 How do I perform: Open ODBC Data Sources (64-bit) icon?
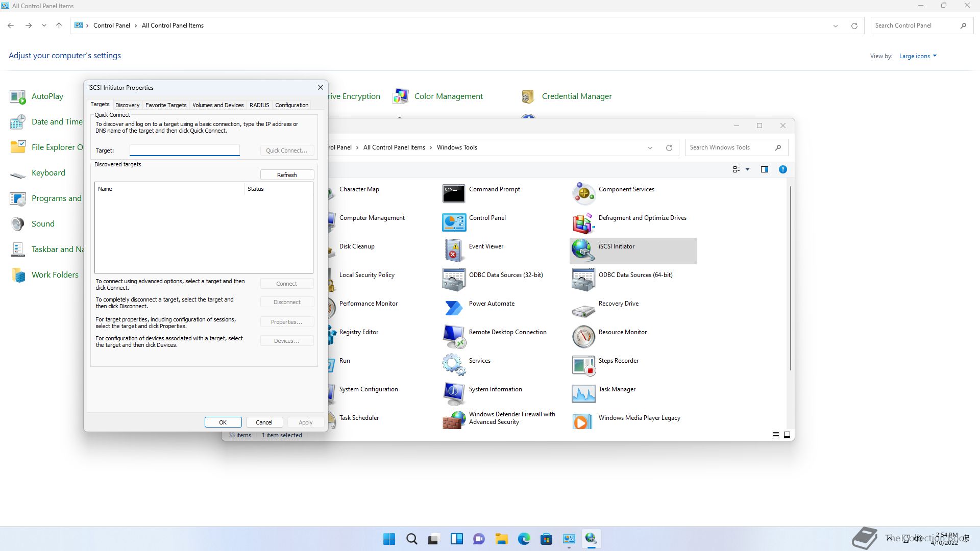pos(583,279)
